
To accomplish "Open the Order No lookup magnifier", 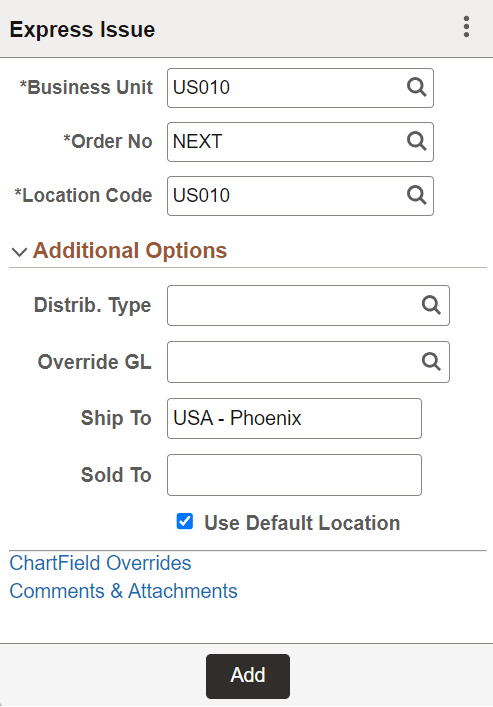I will [416, 142].
